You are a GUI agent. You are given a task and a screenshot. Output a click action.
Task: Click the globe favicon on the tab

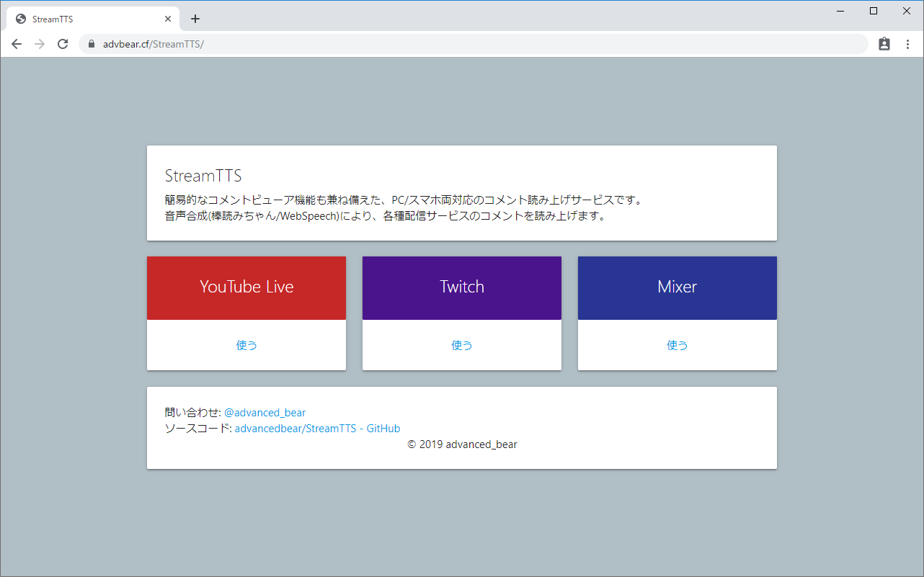pos(21,19)
